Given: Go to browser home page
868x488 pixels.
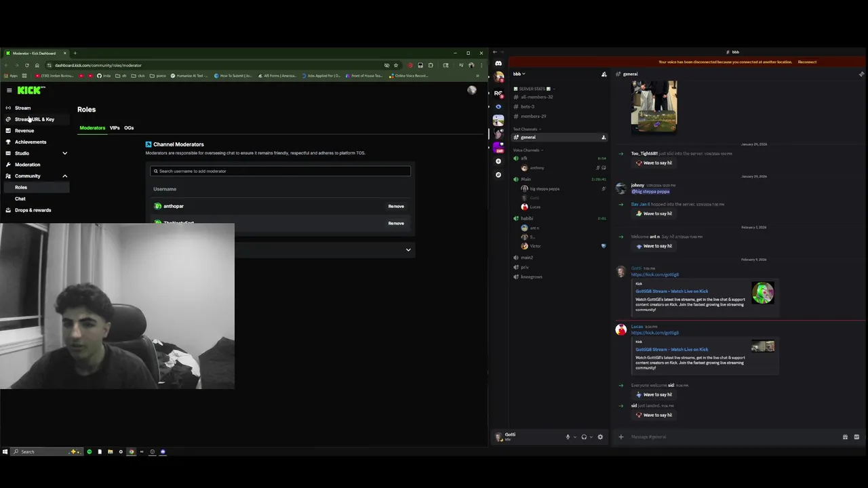Looking at the screenshot, I should coord(37,65).
